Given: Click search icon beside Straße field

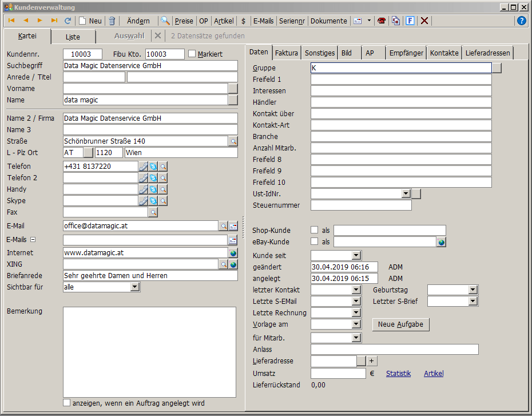Looking at the screenshot, I should 233,141.
